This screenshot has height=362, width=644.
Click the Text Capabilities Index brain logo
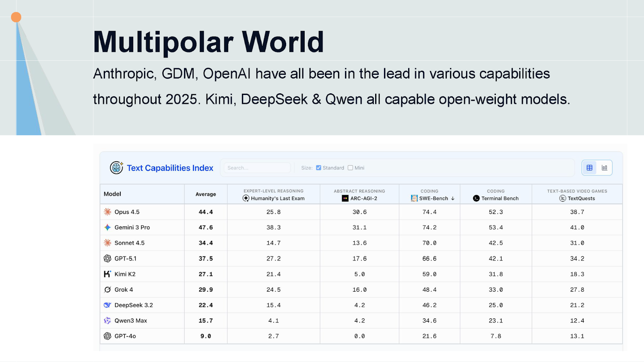[116, 168]
